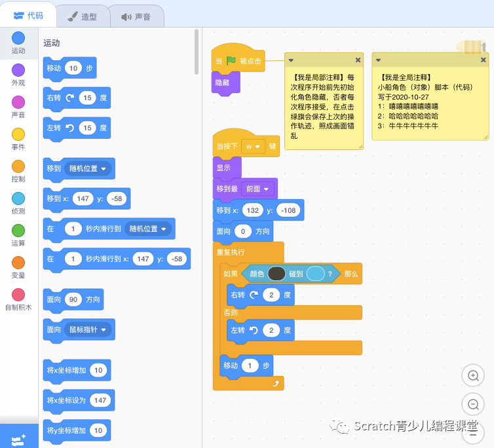Viewport: 494px width, 448px height.
Task: Click the 147 value in 将x坐标设为 block
Action: pyautogui.click(x=100, y=400)
